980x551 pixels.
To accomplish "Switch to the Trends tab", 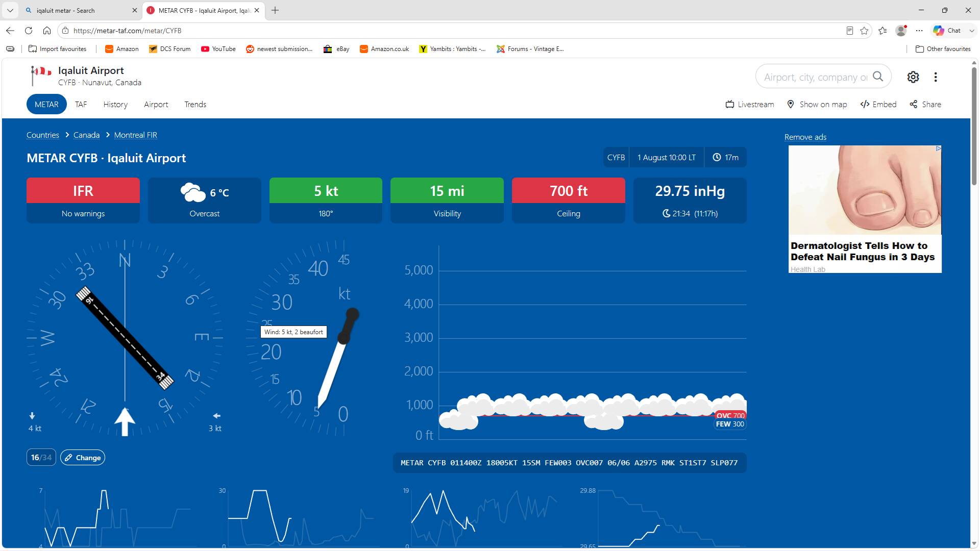I will pyautogui.click(x=195, y=104).
